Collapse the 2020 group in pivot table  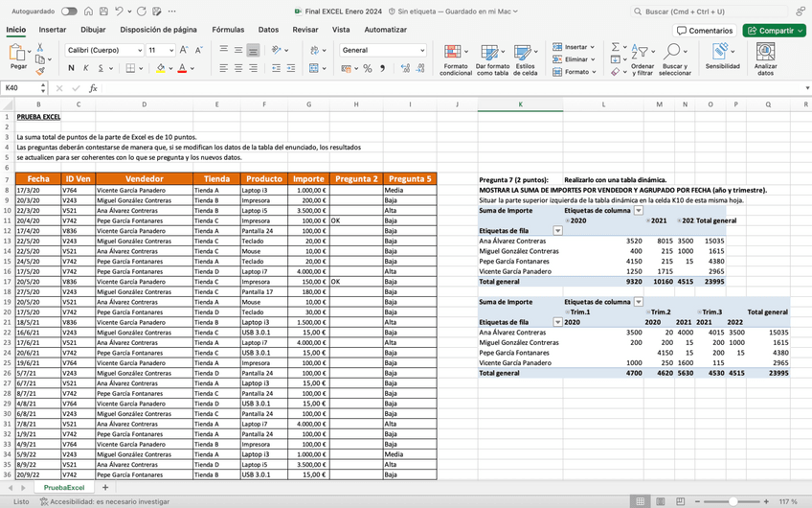(x=567, y=220)
